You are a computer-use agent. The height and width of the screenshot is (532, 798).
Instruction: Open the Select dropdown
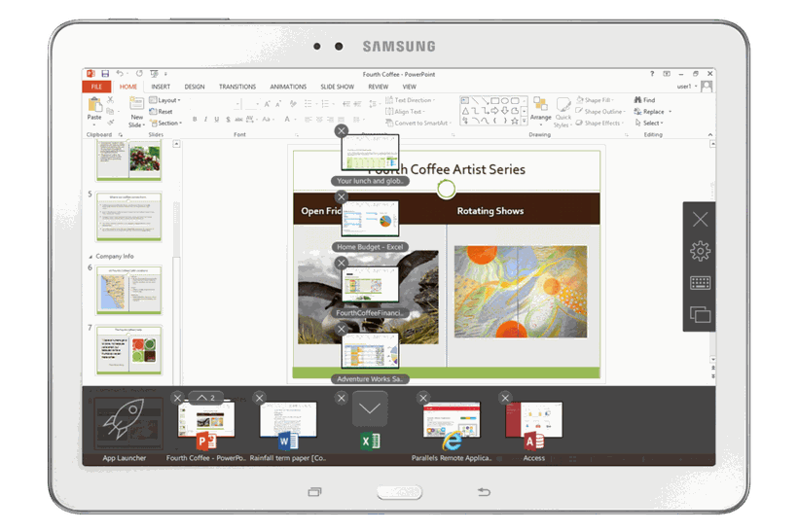coord(649,124)
